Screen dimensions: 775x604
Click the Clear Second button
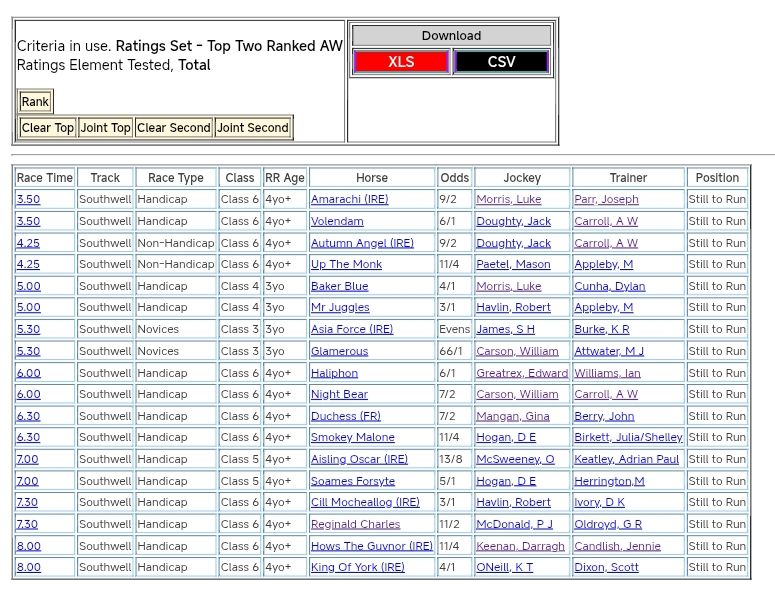coord(174,128)
